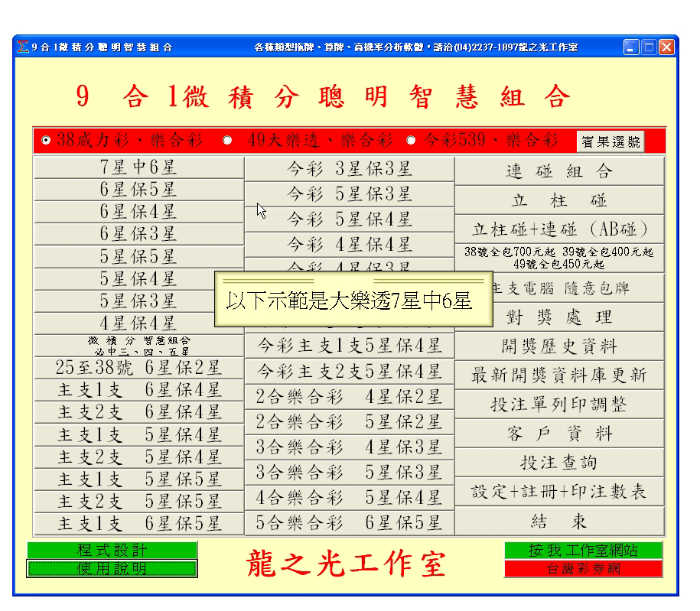Open the 7星中6星 combination
The width and height of the screenshot is (700, 611).
(138, 167)
